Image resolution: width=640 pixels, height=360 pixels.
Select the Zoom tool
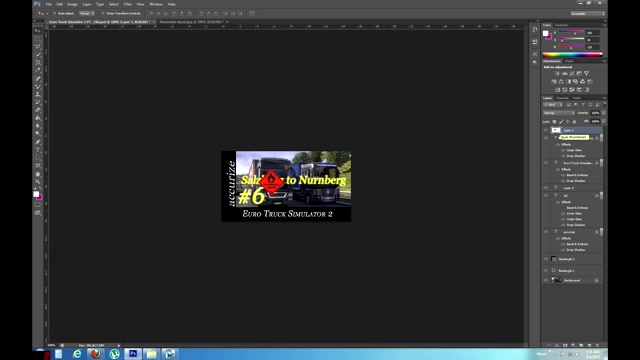[x=38, y=182]
